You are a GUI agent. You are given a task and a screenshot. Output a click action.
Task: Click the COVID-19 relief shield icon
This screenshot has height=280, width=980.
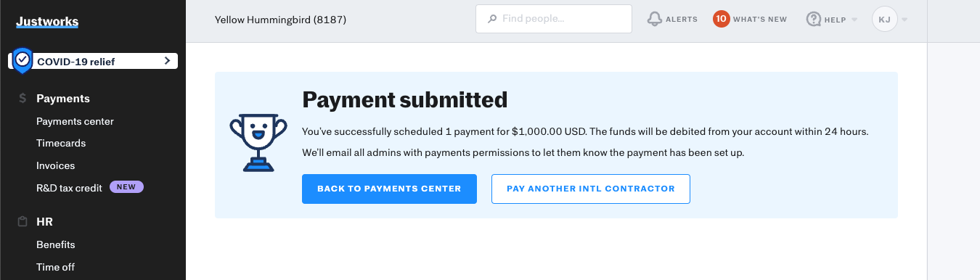pos(23,61)
